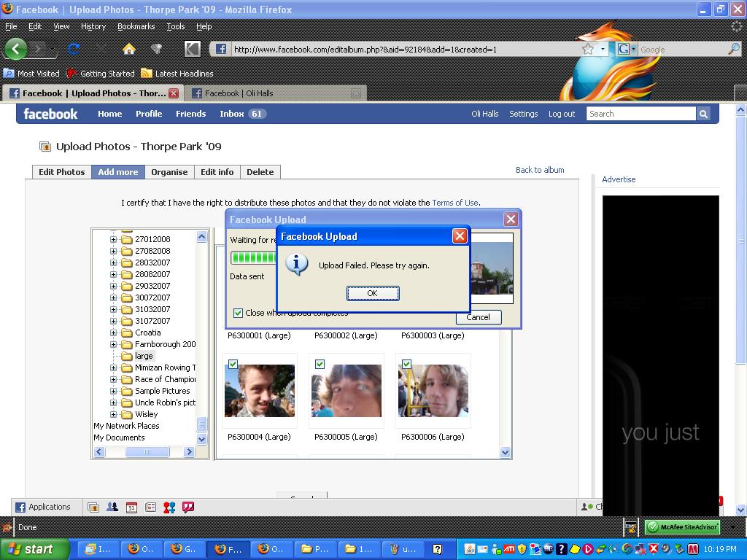Close the Facebook Upload Photos browser tab

point(174,93)
